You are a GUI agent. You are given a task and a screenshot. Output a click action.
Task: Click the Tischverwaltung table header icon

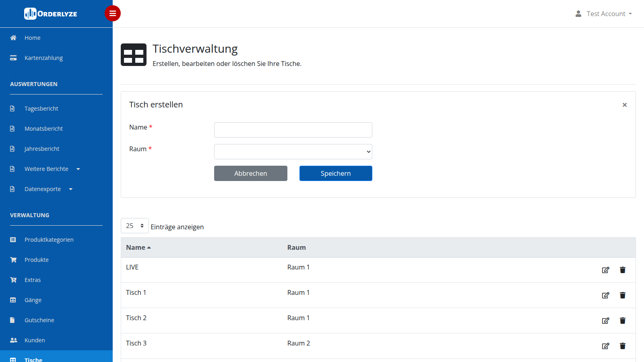pyautogui.click(x=134, y=55)
